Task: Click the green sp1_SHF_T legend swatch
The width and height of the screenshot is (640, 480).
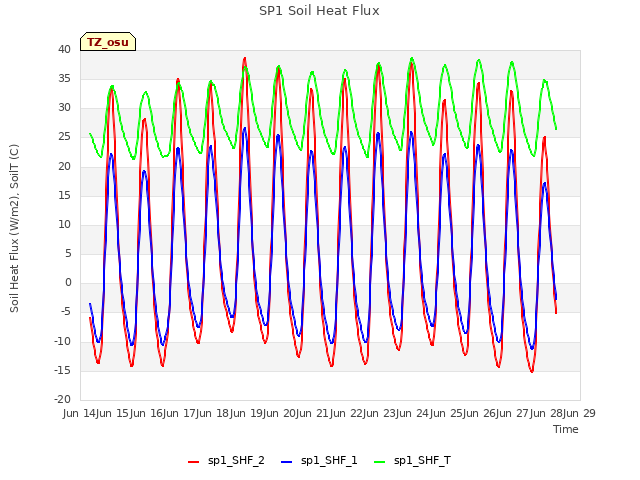Action: [x=380, y=462]
